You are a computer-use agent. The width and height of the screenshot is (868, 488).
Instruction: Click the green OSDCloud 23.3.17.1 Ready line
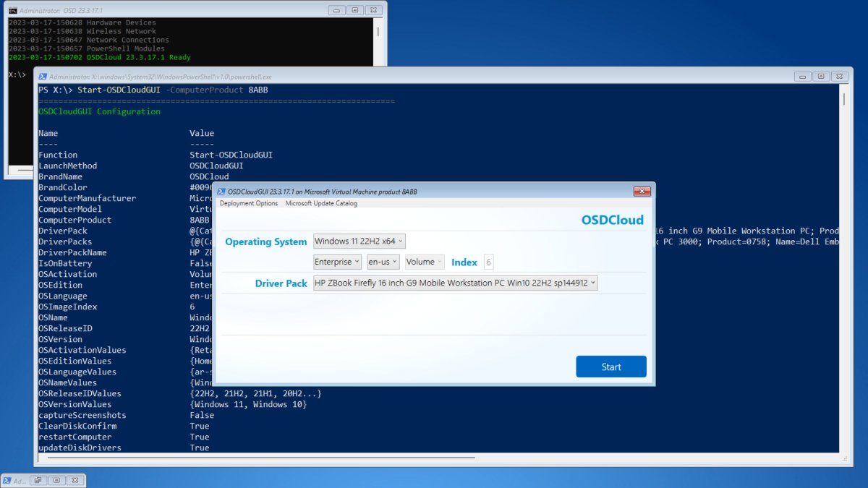pos(100,57)
